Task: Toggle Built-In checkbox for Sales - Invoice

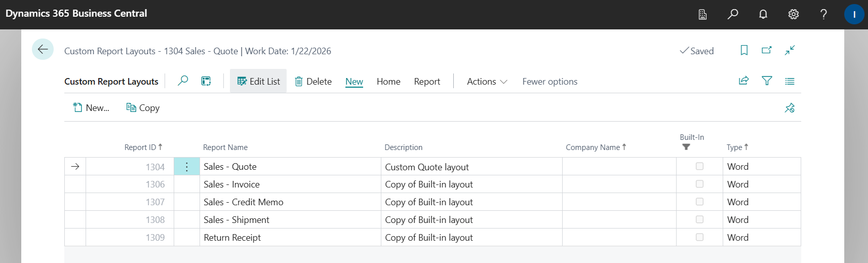Action: point(699,184)
